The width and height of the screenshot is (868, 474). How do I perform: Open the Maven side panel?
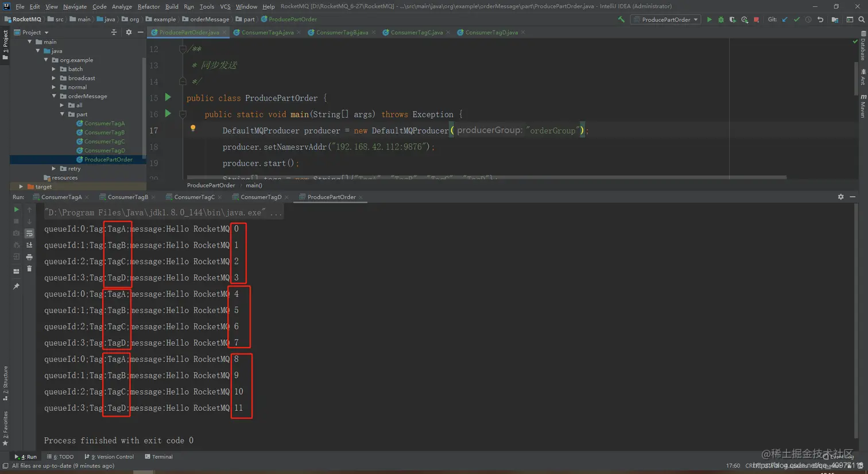tap(863, 106)
